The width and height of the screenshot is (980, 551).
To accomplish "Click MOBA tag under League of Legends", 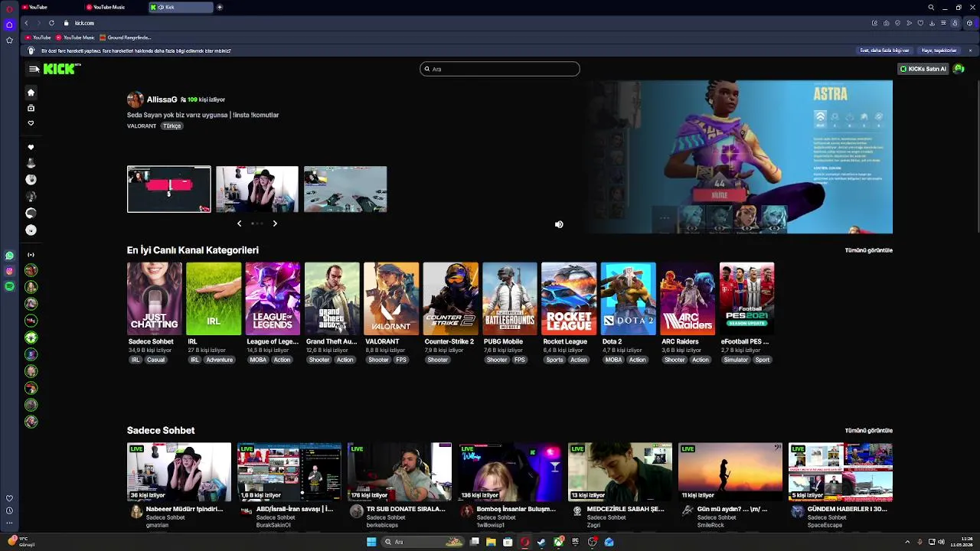I will [258, 360].
